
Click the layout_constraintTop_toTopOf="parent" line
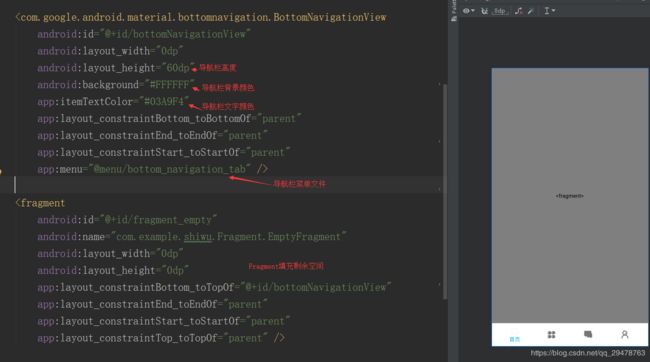coord(161,338)
